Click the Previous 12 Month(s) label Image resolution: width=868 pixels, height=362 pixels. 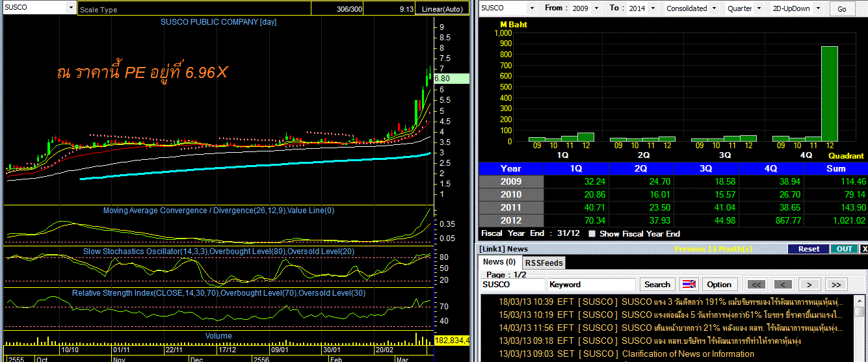[x=713, y=249]
